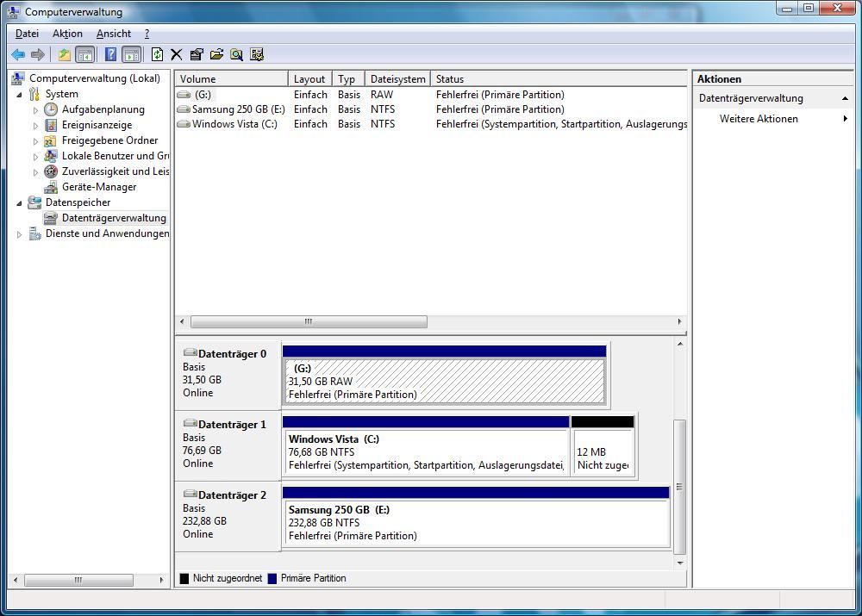Click the Datenträger 0 disk label
Image resolution: width=862 pixels, height=616 pixels.
[x=232, y=354]
